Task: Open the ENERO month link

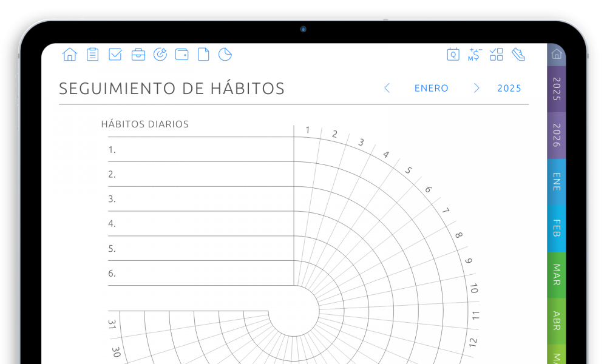Action: [431, 88]
